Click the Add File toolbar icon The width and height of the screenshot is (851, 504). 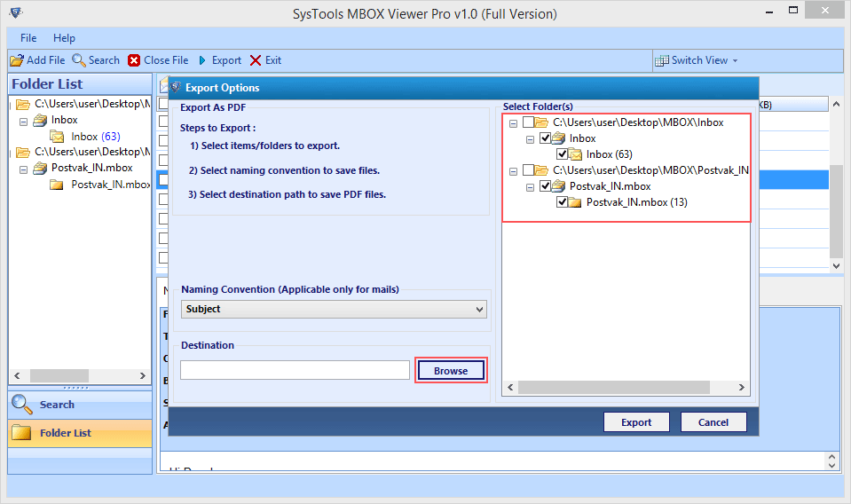(17, 60)
